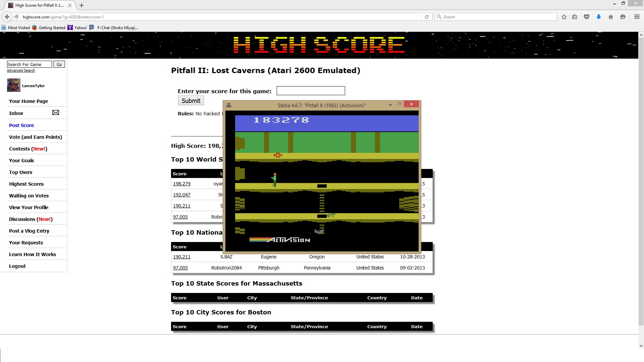This screenshot has height=362, width=644.
Task: Click Logout in the sidebar
Action: (x=17, y=266)
